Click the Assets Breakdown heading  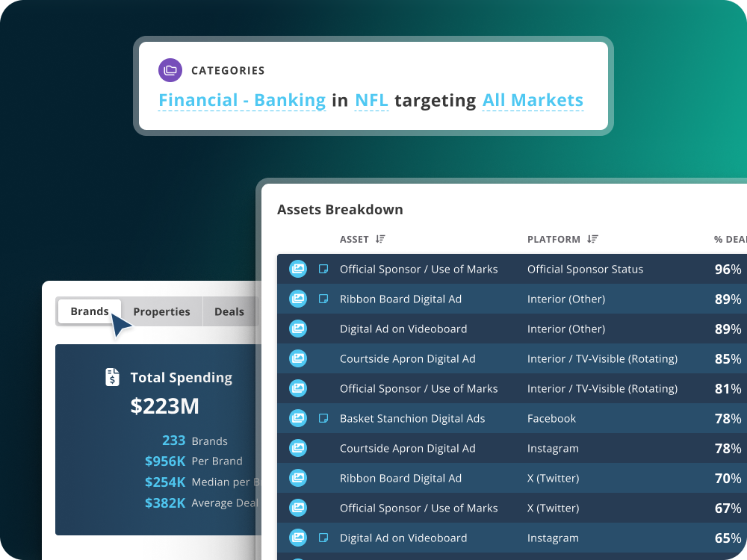340,210
